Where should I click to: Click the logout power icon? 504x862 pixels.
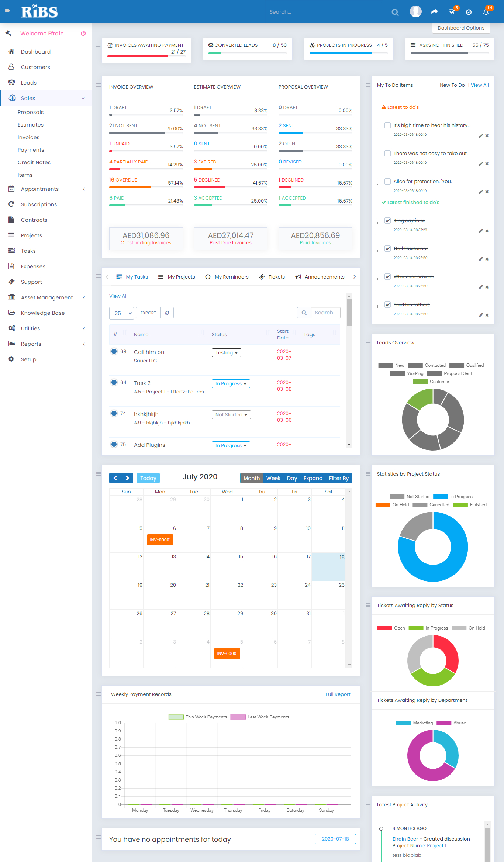pyautogui.click(x=83, y=34)
